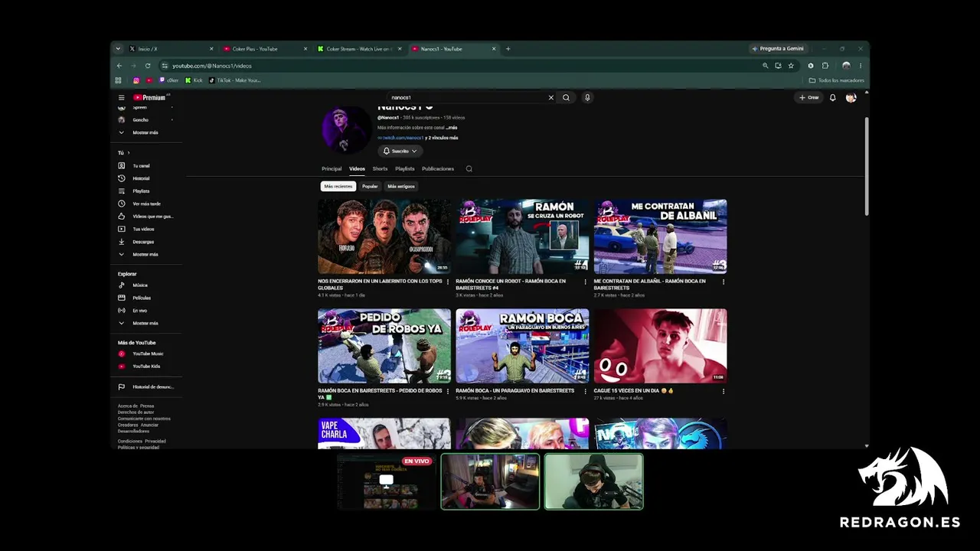Open the Chrome profile avatar
The height and width of the screenshot is (551, 980).
coord(846,66)
